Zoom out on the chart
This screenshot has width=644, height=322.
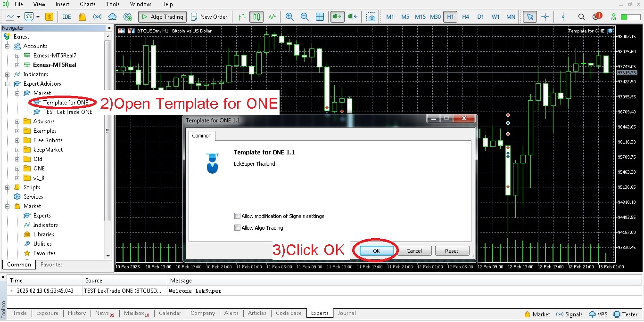(x=305, y=17)
